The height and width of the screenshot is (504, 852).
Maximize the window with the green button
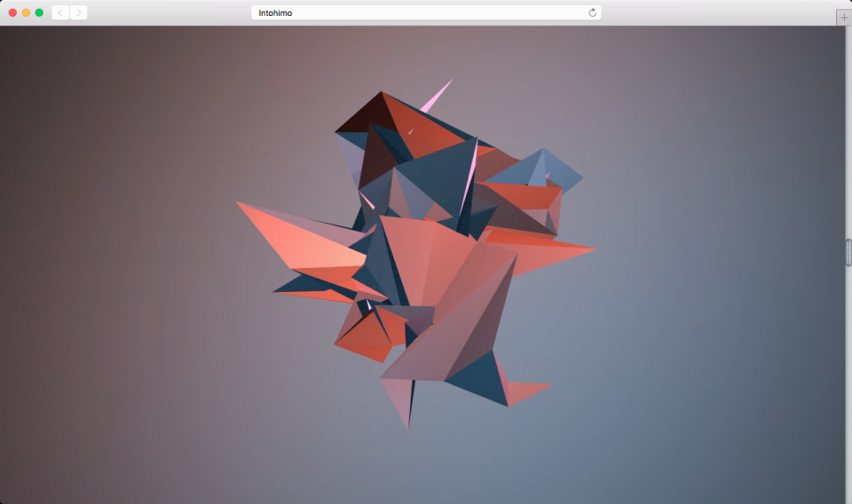(x=39, y=12)
